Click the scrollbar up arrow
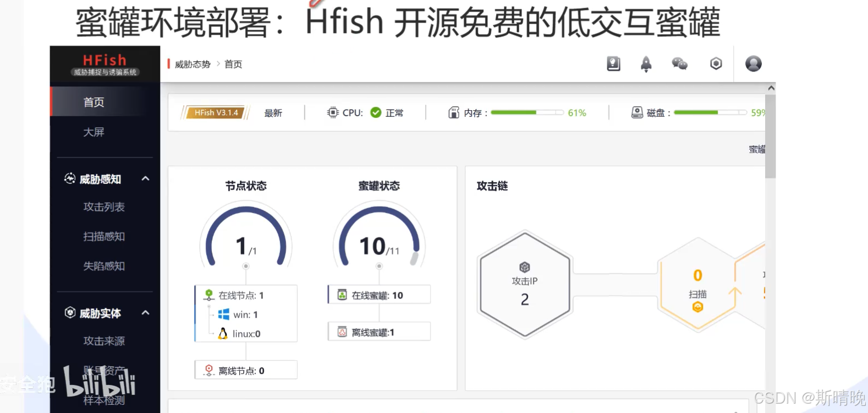 click(771, 88)
